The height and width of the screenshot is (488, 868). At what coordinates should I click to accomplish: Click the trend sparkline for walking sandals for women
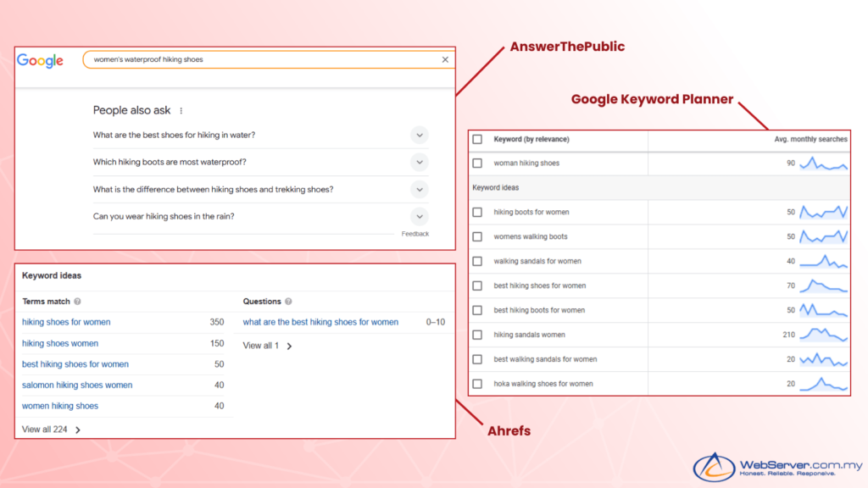(823, 261)
